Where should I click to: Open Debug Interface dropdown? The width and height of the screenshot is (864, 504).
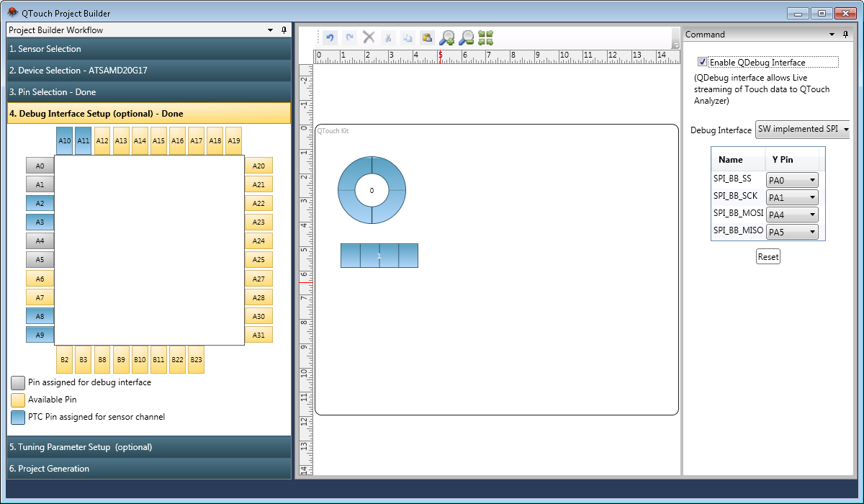pos(802,130)
